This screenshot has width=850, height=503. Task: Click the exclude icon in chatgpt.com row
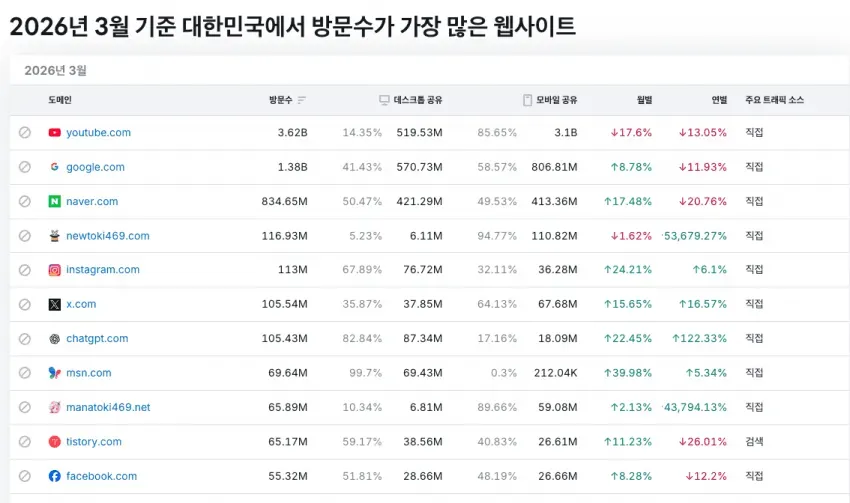tap(24, 339)
